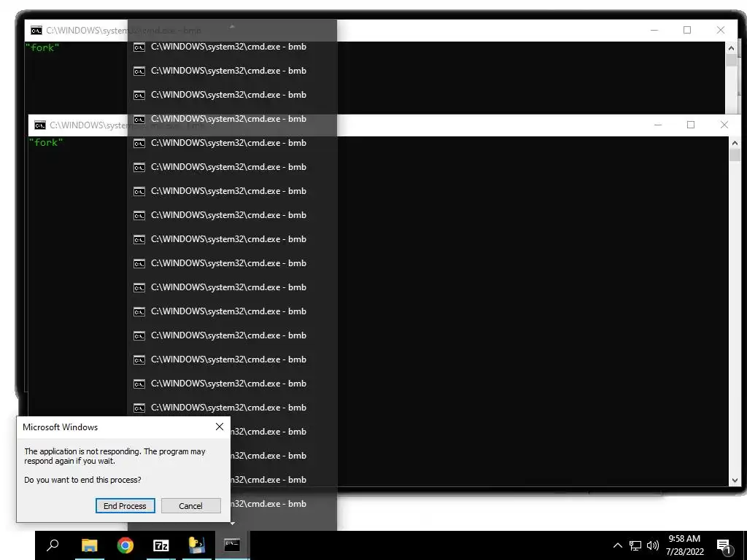Click the front cmd window's title bar icon
This screenshot has height=560, width=747.
point(40,125)
